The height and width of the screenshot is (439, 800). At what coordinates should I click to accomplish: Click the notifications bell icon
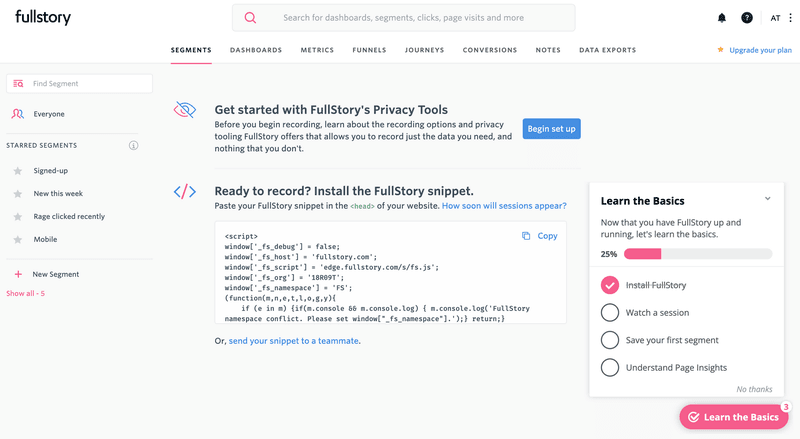point(722,18)
